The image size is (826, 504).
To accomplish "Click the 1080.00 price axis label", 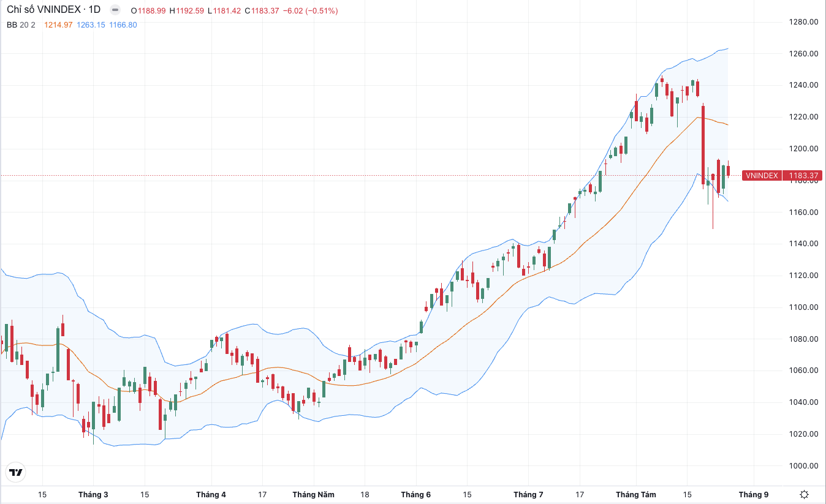I will [804, 339].
